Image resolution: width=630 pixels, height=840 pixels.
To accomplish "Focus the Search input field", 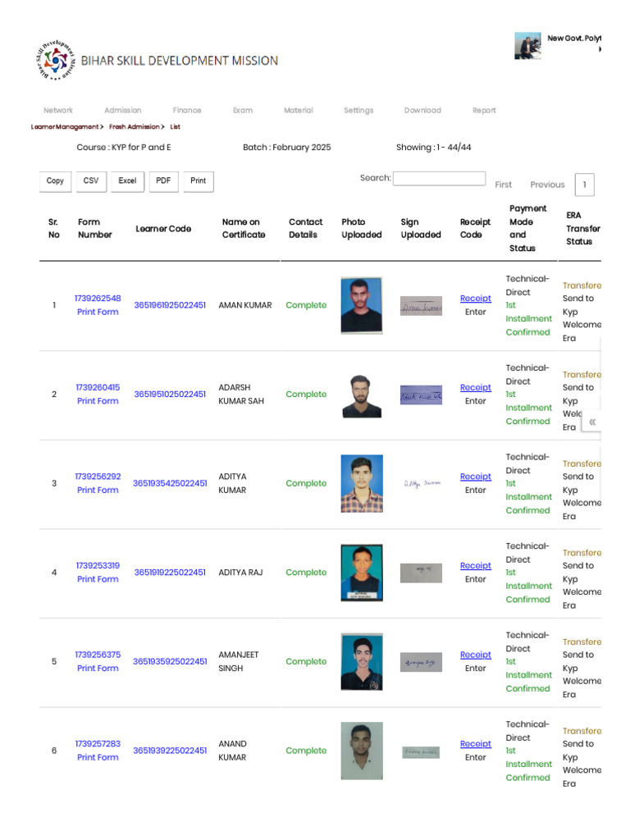I will pos(439,178).
